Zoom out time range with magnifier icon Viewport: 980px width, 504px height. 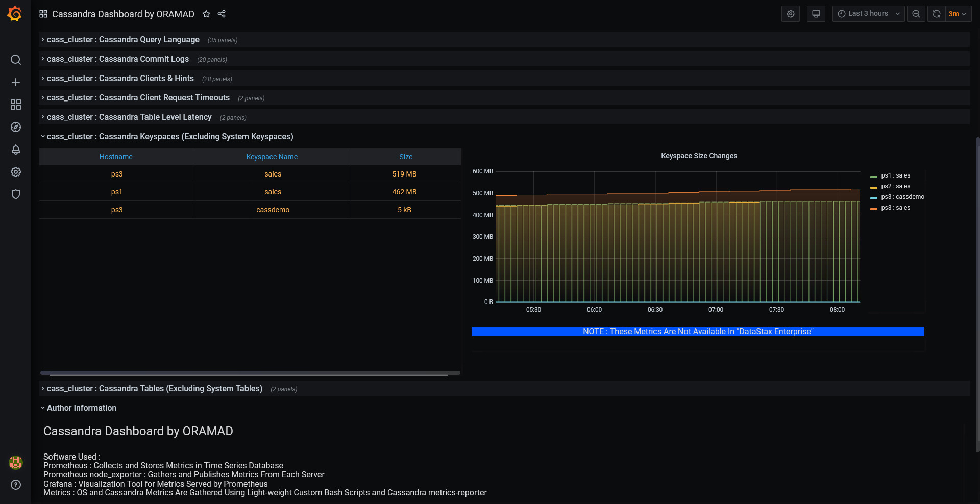(x=916, y=14)
